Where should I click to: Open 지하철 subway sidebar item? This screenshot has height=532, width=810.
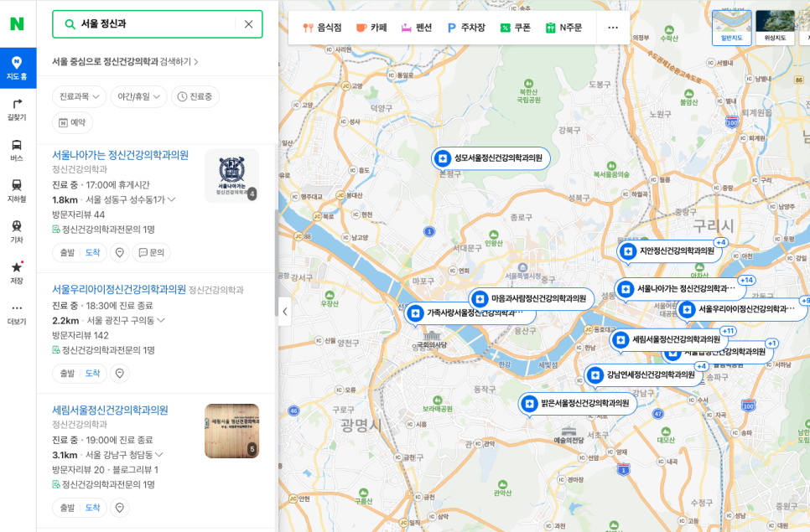point(17,191)
